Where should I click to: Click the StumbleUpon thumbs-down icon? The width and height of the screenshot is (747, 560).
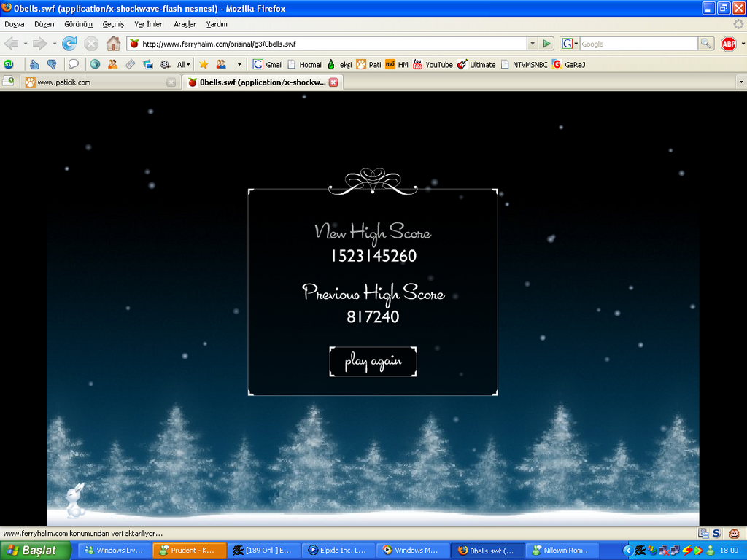tap(52, 64)
